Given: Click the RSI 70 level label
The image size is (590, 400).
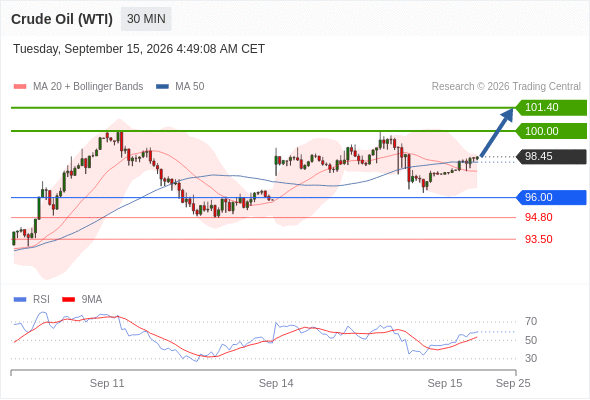Looking at the screenshot, I should 531,322.
